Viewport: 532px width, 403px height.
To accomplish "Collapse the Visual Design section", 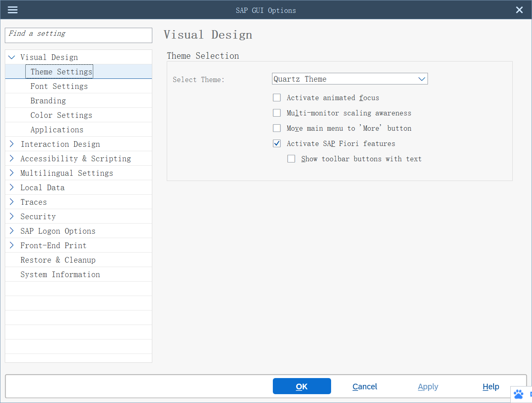I will [x=11, y=57].
